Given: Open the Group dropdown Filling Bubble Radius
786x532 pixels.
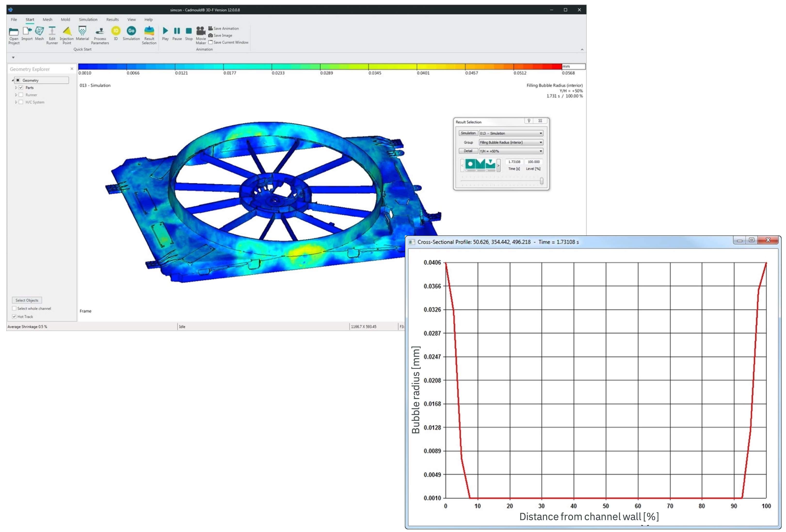Looking at the screenshot, I should coord(511,142).
